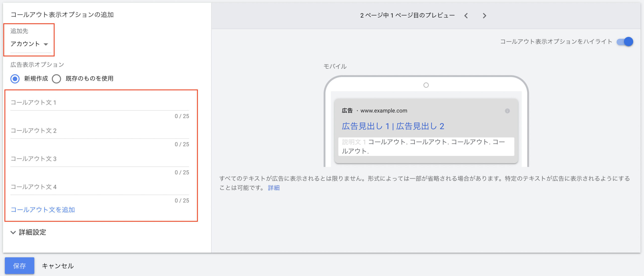The width and height of the screenshot is (644, 276).
Task: Click the ad info icon in preview
Action: 507,111
